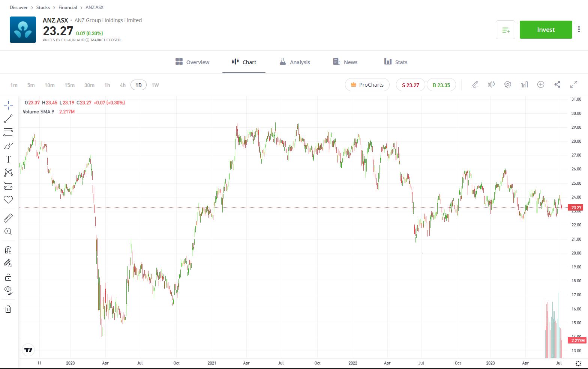Click the Volume SMA 9 indicator label

(38, 111)
